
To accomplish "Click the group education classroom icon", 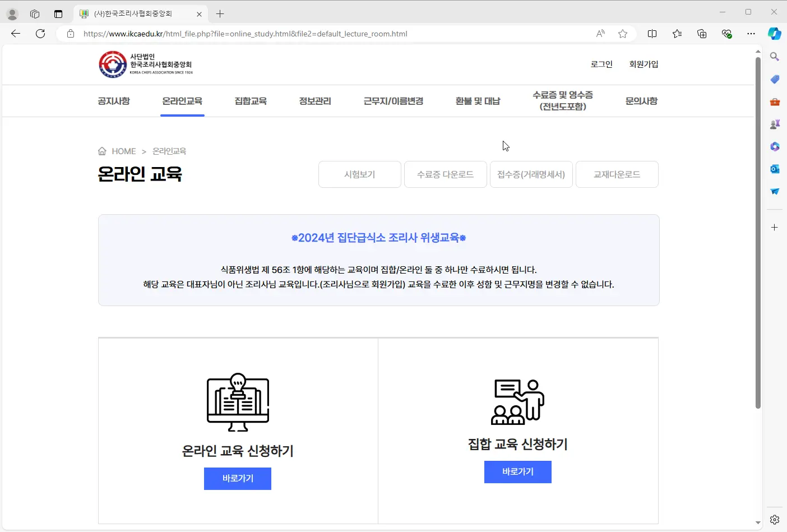I will 517,402.
